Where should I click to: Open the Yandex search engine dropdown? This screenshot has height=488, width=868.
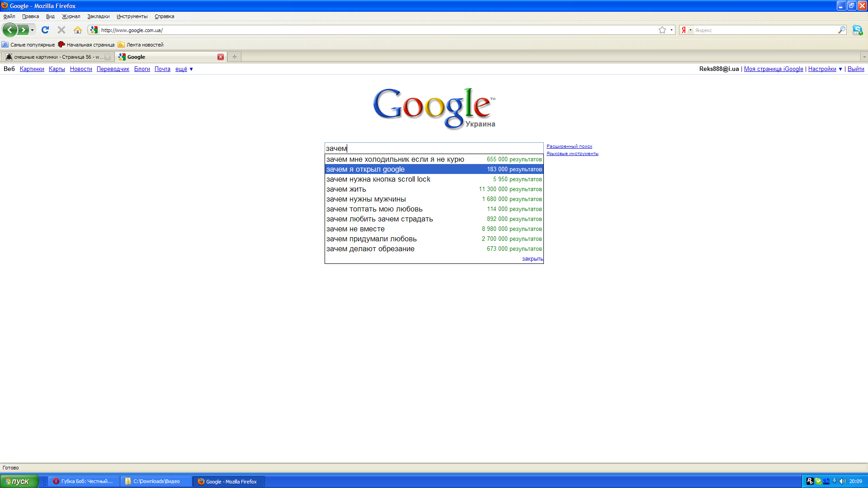click(690, 30)
